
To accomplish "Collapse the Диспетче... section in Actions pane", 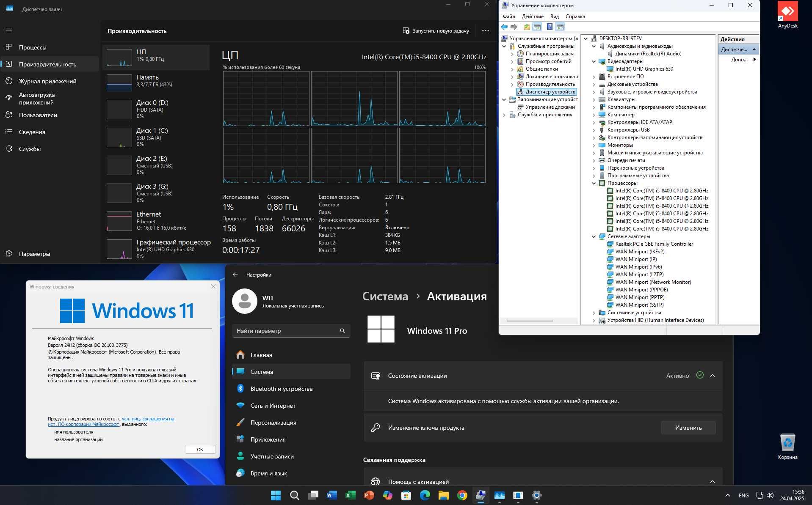I will click(754, 49).
